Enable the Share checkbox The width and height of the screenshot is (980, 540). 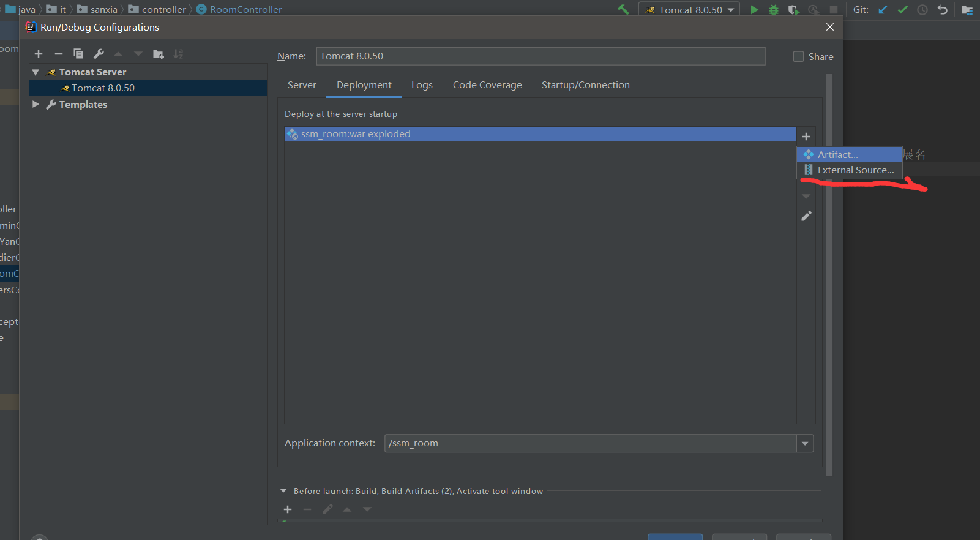798,56
